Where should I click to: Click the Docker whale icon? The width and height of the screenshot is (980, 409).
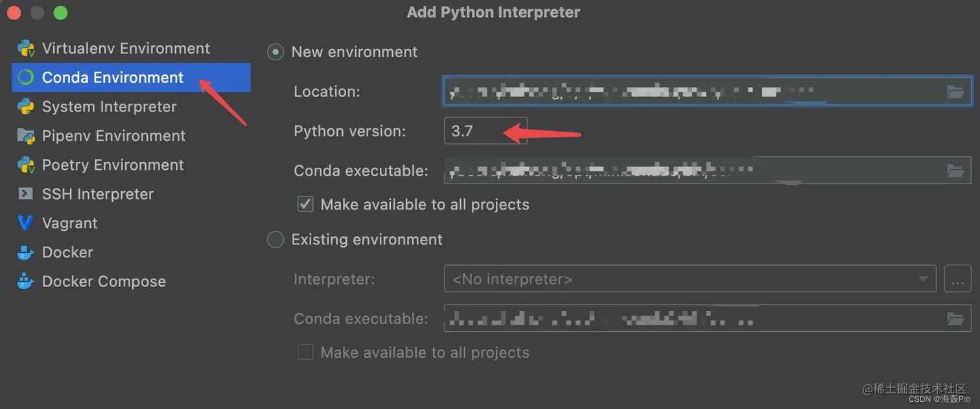click(26, 252)
